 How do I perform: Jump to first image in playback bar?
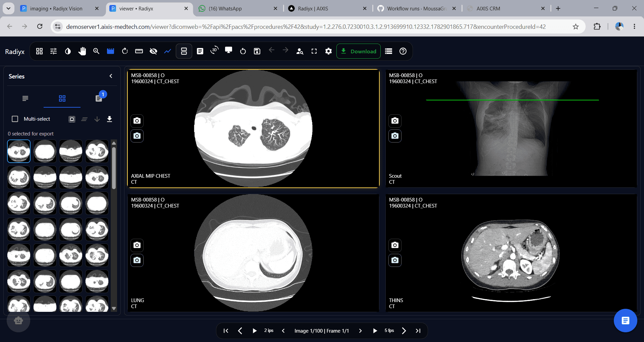click(226, 331)
